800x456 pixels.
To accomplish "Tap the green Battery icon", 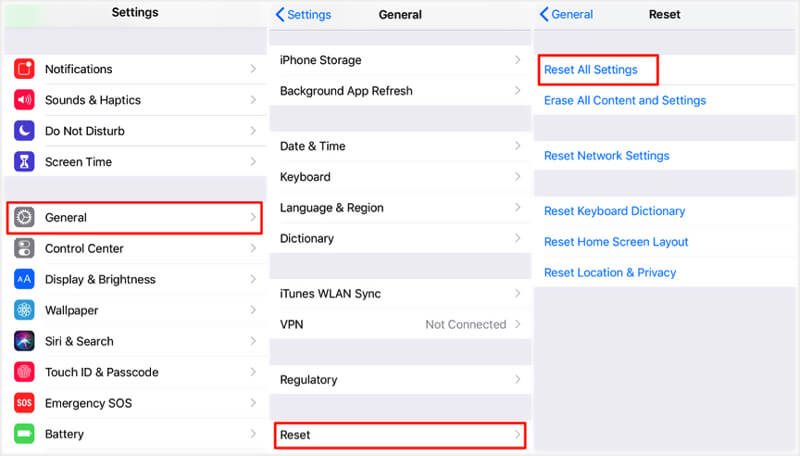I will [x=25, y=434].
